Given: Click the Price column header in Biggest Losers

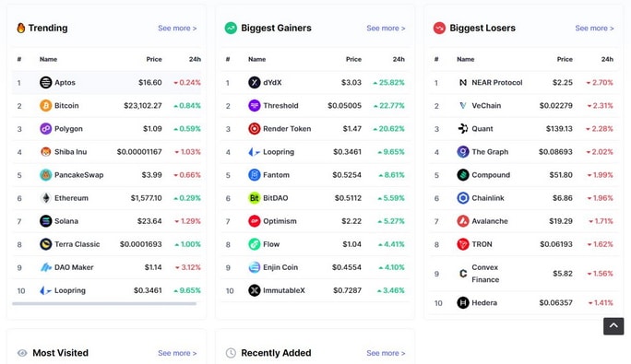Looking at the screenshot, I should click(x=565, y=59).
